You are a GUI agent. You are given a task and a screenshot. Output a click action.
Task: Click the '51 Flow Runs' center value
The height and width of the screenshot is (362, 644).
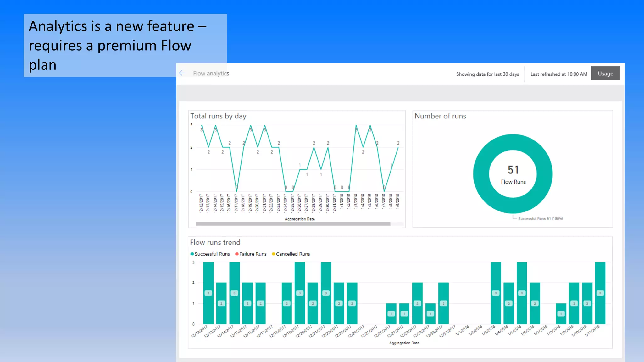(x=513, y=174)
